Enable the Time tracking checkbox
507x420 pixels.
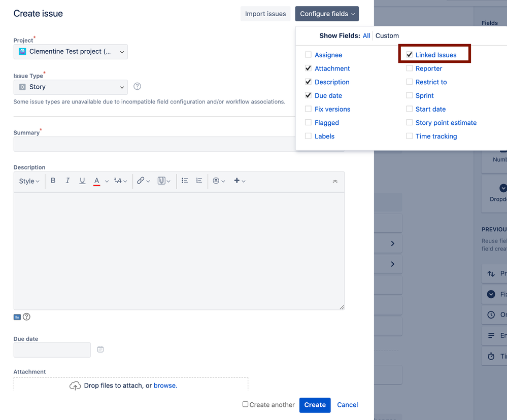410,136
